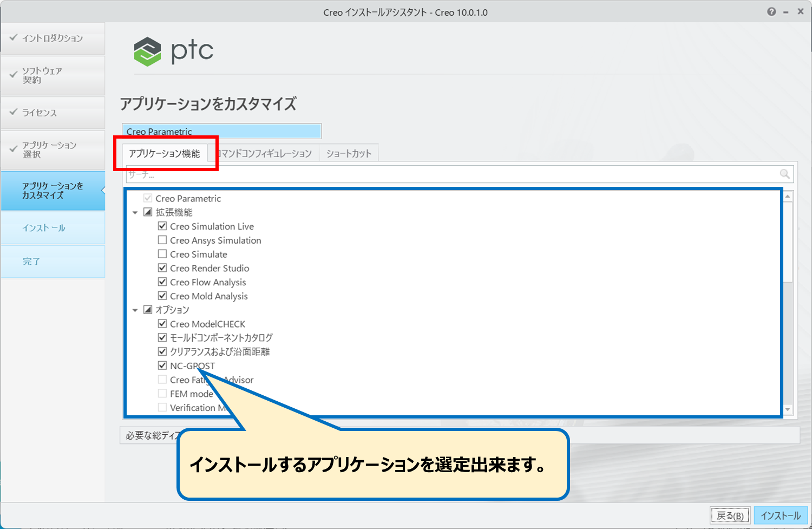The height and width of the screenshot is (529, 812).
Task: Toggle the 拡張機能 group checkbox
Action: [x=148, y=212]
